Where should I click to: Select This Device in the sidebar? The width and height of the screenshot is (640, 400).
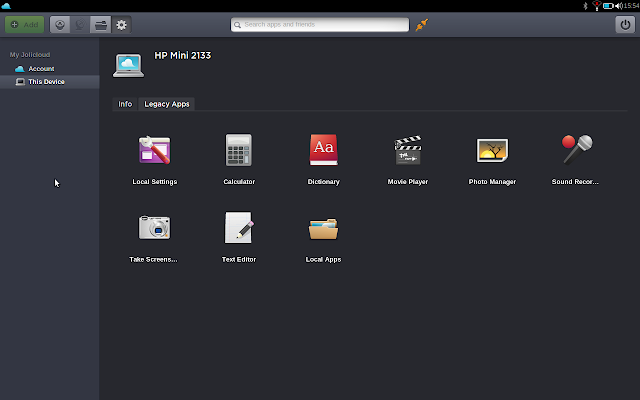tap(49, 82)
